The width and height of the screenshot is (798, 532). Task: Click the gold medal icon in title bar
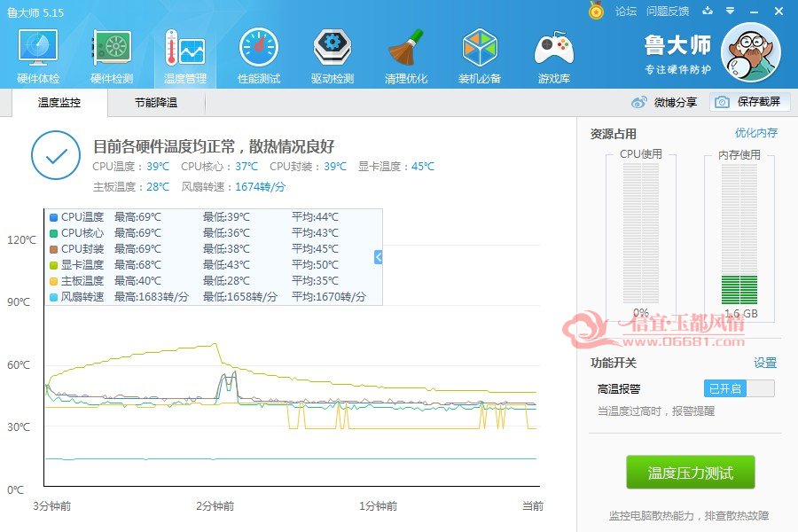pyautogui.click(x=596, y=10)
